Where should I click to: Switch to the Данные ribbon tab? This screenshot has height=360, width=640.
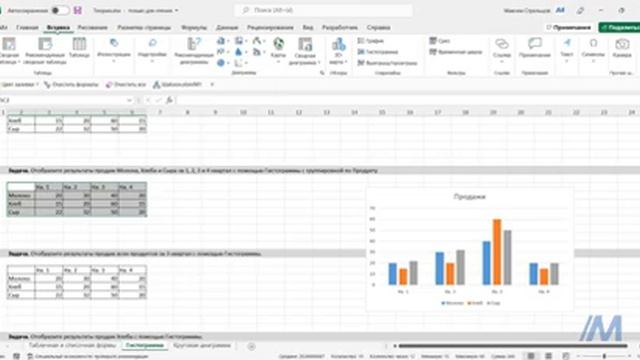pos(227,27)
